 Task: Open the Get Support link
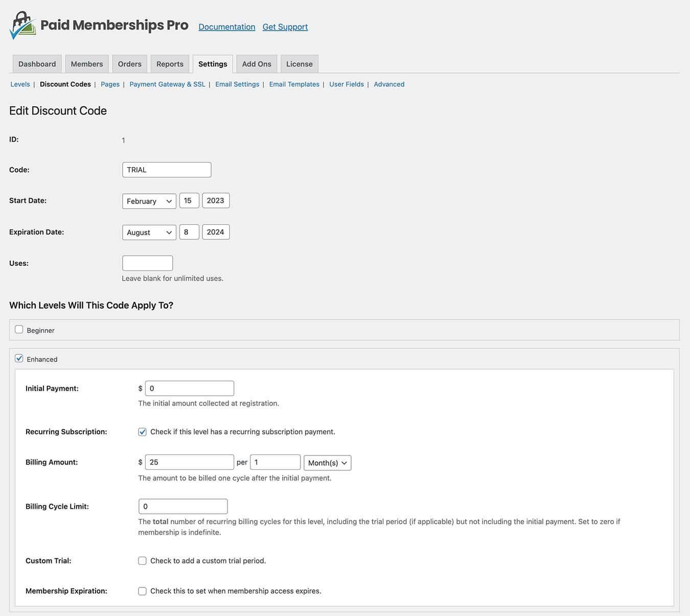pyautogui.click(x=285, y=27)
